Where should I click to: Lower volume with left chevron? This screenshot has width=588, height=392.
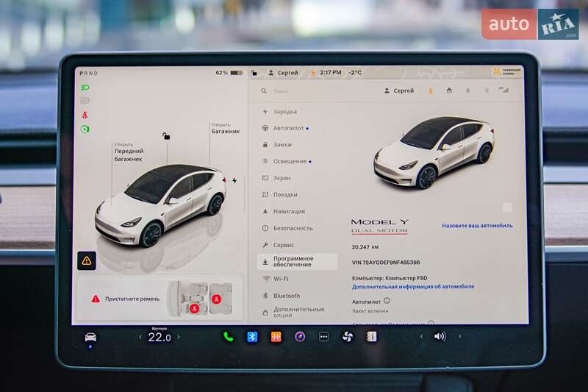(x=421, y=336)
